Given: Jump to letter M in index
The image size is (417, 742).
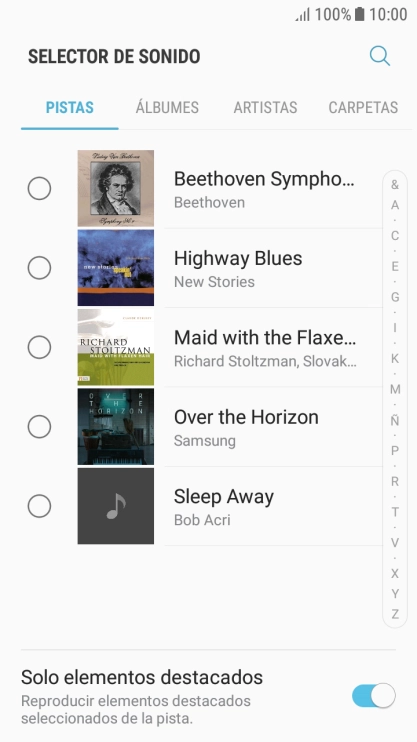Looking at the screenshot, I should [395, 389].
